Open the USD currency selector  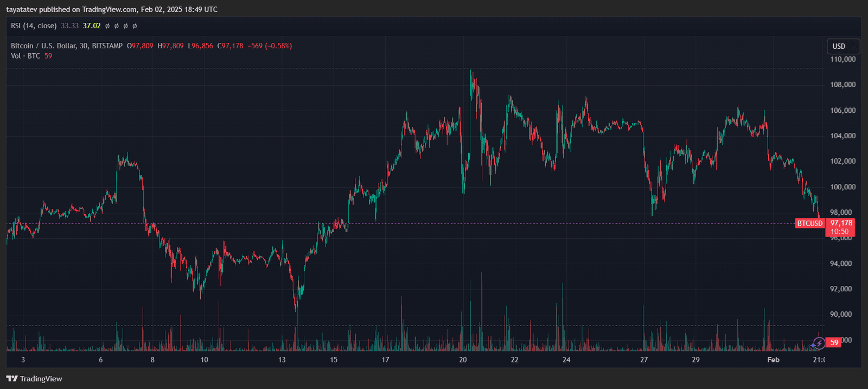[x=843, y=46]
